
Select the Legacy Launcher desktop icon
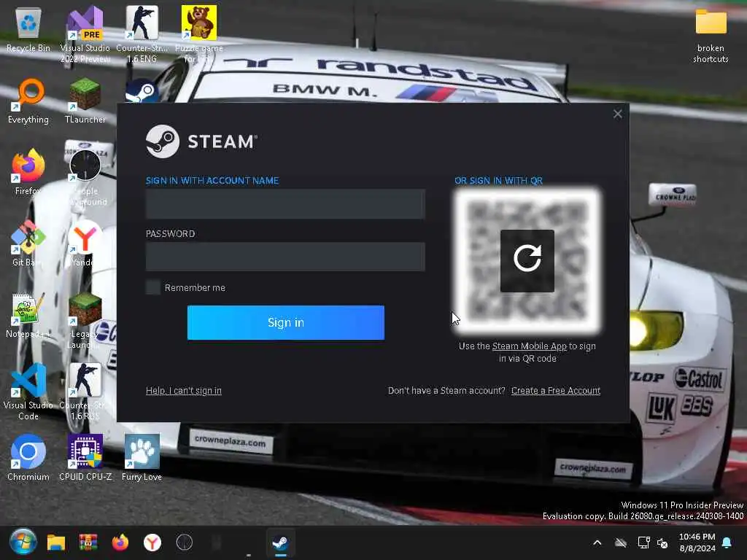tap(85, 321)
